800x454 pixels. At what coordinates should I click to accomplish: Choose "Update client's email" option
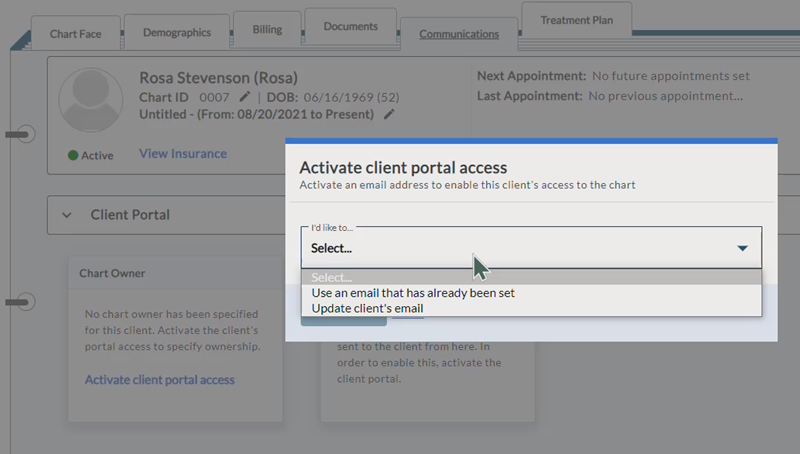coord(367,308)
